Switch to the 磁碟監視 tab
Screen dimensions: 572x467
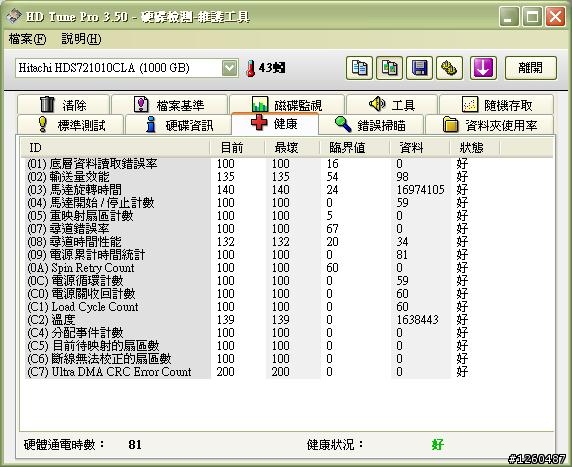click(287, 105)
